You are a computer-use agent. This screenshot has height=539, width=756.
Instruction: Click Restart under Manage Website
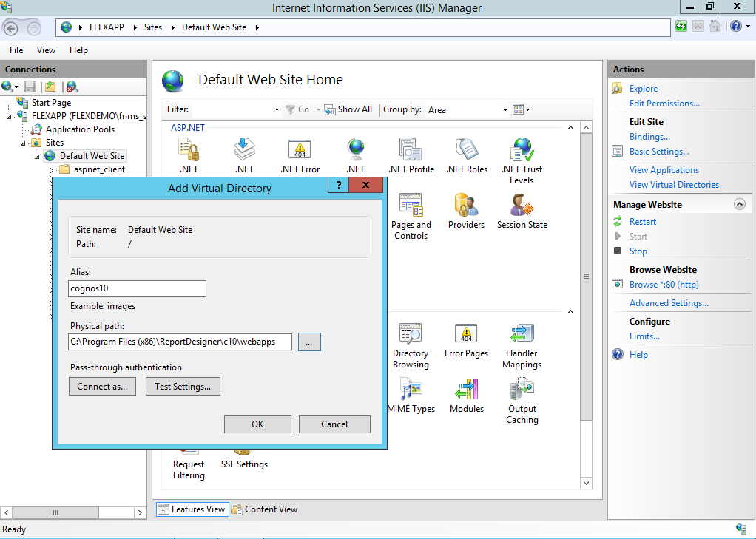(x=643, y=221)
